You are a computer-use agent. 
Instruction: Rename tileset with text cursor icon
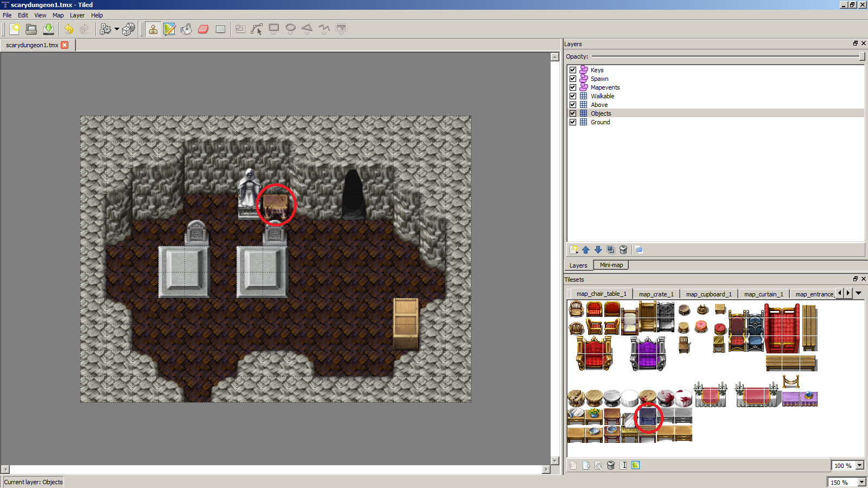(x=623, y=465)
